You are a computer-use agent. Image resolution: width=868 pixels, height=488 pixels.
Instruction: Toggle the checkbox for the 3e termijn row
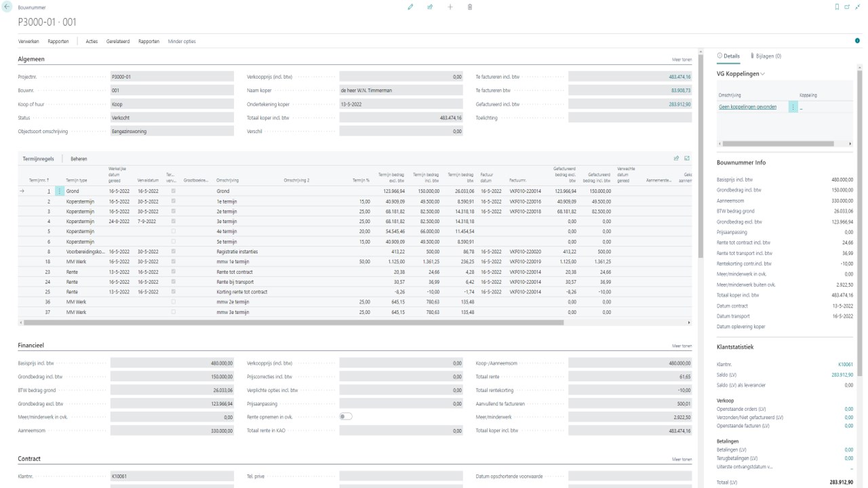tap(173, 222)
